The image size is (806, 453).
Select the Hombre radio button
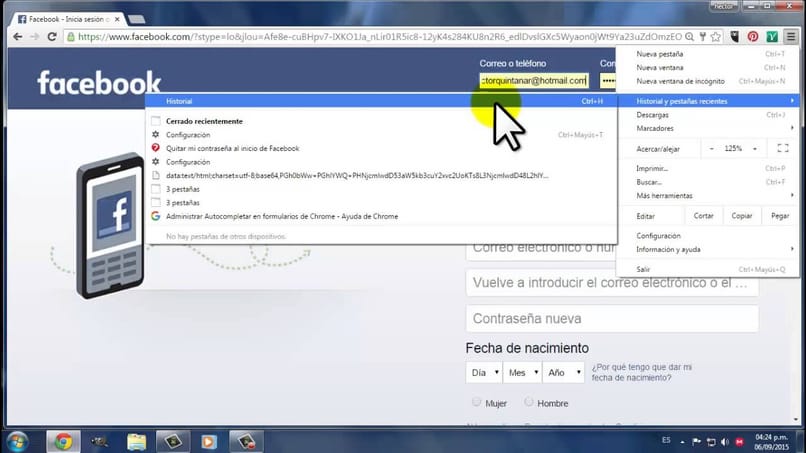pos(529,402)
